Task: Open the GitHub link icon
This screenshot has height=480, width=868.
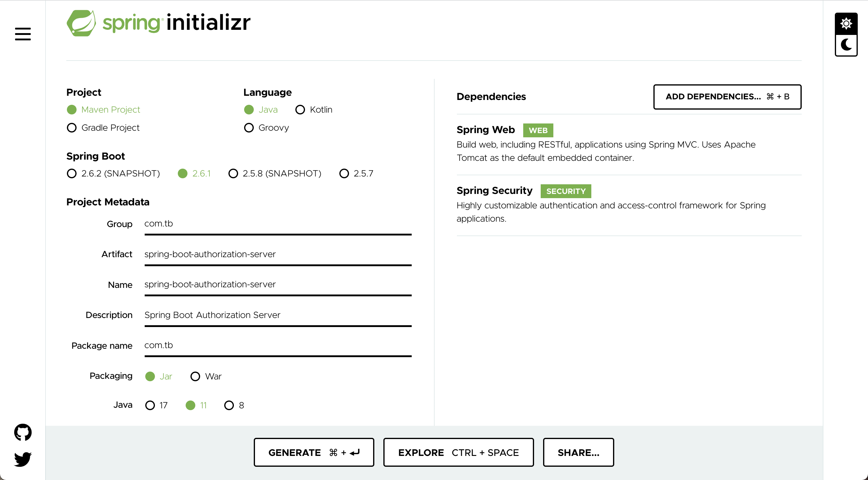Action: (23, 432)
